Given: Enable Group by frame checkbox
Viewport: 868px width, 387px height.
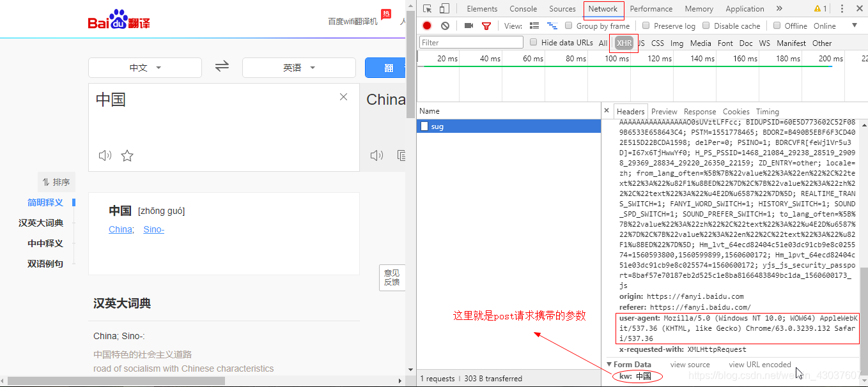Looking at the screenshot, I should click(569, 26).
